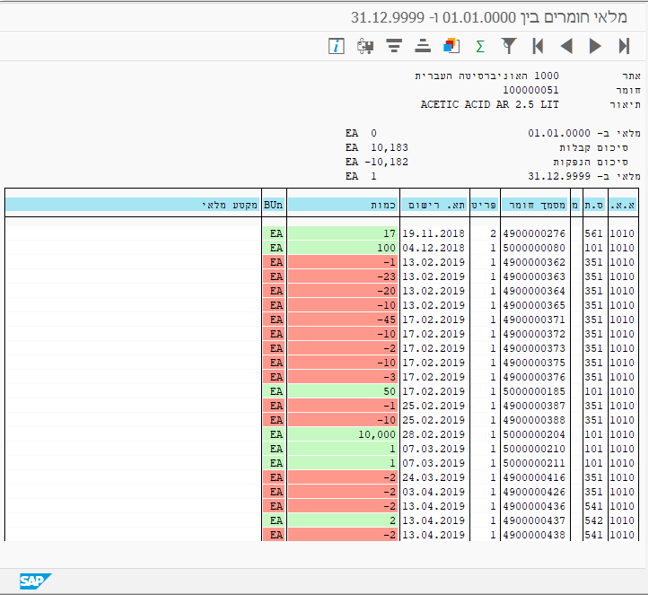Open material document 5000000185
The image size is (648, 595).
point(534,391)
